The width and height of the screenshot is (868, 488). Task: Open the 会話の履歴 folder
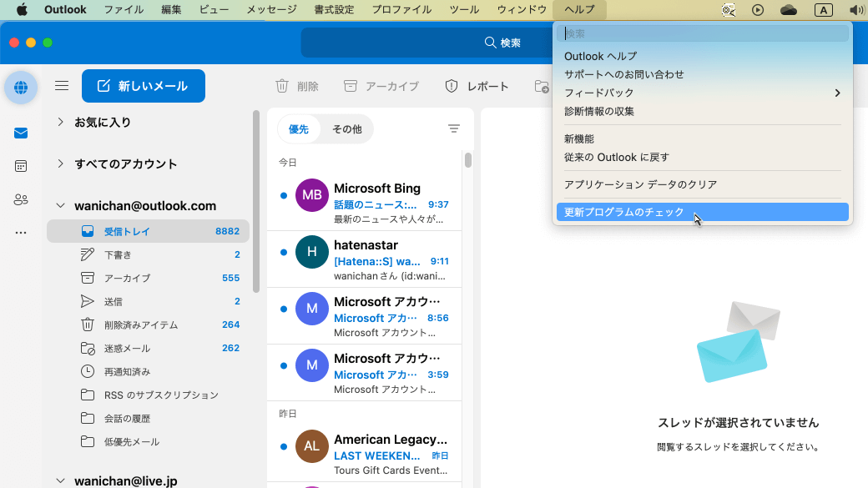point(148,418)
